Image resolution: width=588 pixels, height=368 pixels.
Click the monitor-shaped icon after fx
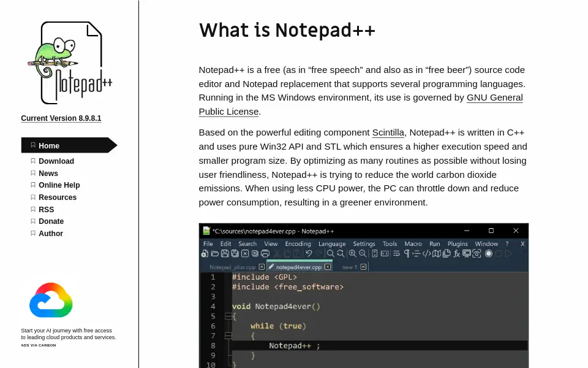467,253
